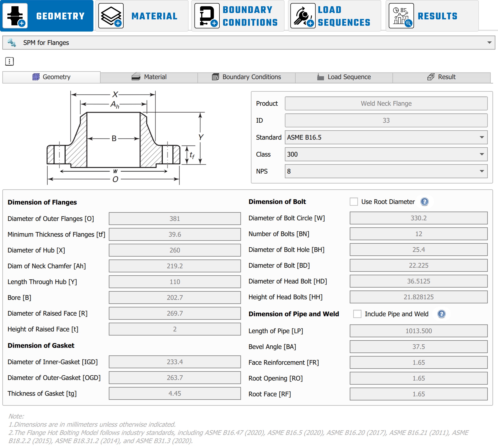
Task: Open the vertical three-dot options menu
Action: coord(9,61)
